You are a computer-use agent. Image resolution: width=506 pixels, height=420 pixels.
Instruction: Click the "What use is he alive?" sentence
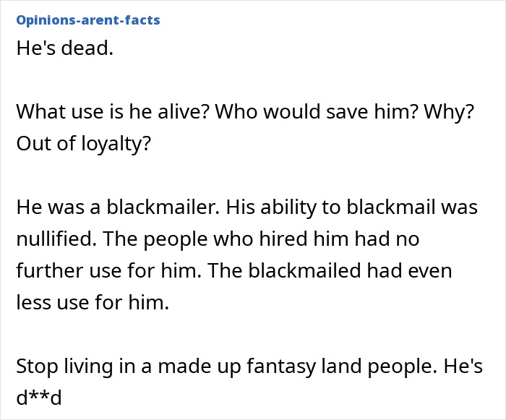pyautogui.click(x=112, y=112)
